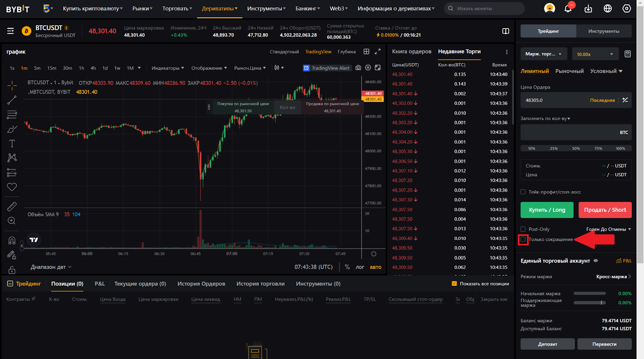
Task: Expand the chart to fullscreen
Action: point(378,51)
